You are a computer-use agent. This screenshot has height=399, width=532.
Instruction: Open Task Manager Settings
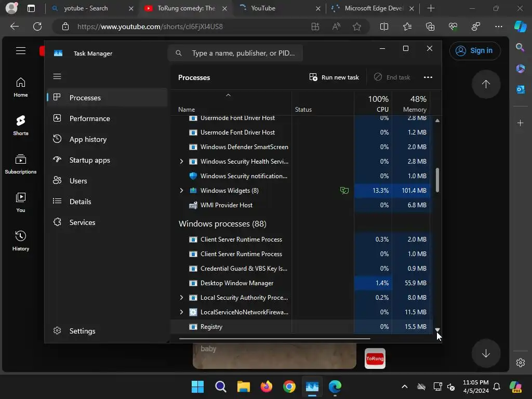[x=107, y=331]
